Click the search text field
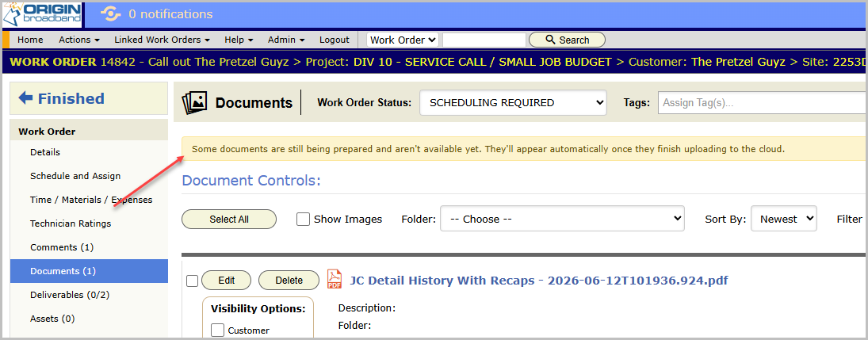Image resolution: width=868 pixels, height=340 pixels. [x=484, y=40]
